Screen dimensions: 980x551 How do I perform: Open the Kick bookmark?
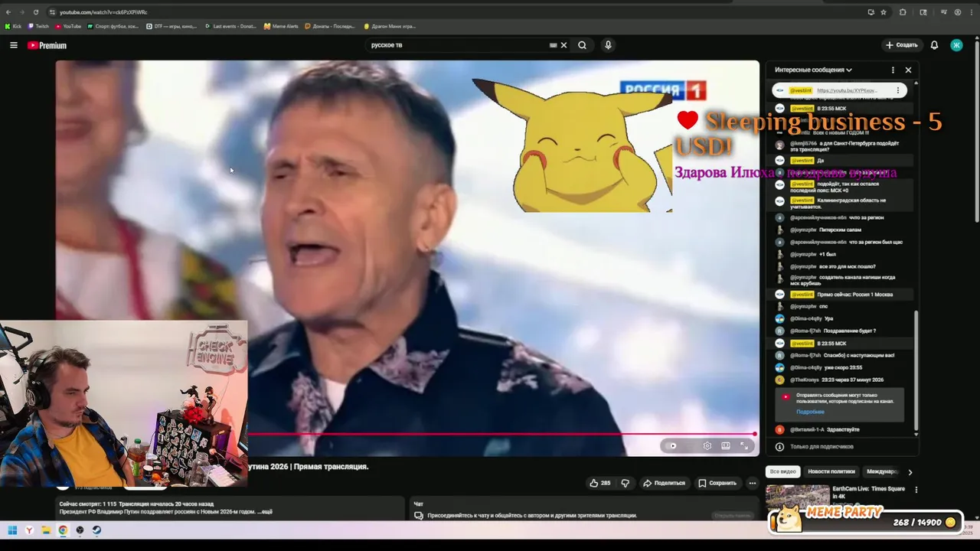tap(13, 26)
